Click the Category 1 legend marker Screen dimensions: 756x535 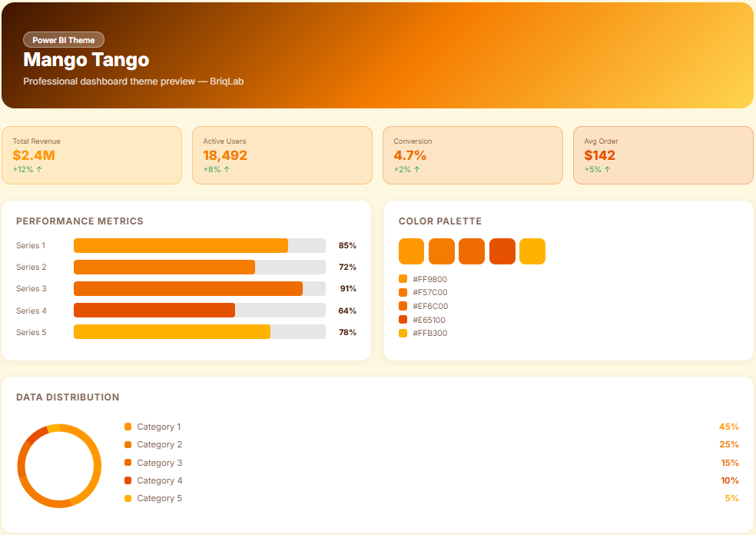[x=128, y=427]
